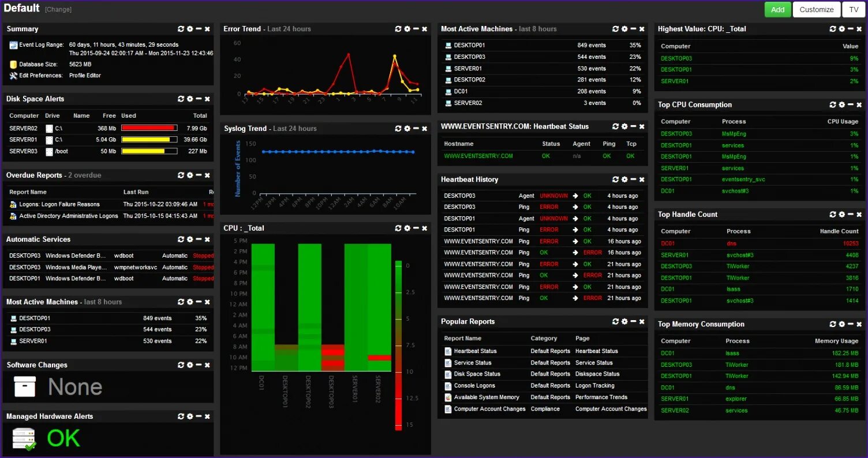Click Computer Account Changes report
868x458 pixels.
coord(490,409)
